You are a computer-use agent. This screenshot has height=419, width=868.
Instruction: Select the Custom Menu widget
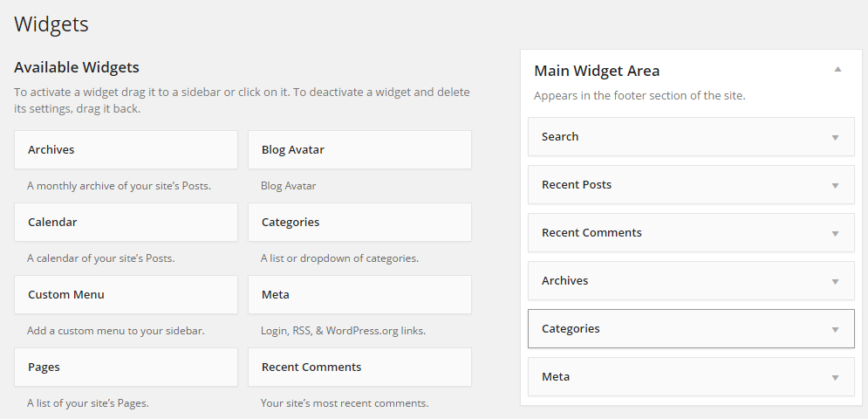pos(126,295)
